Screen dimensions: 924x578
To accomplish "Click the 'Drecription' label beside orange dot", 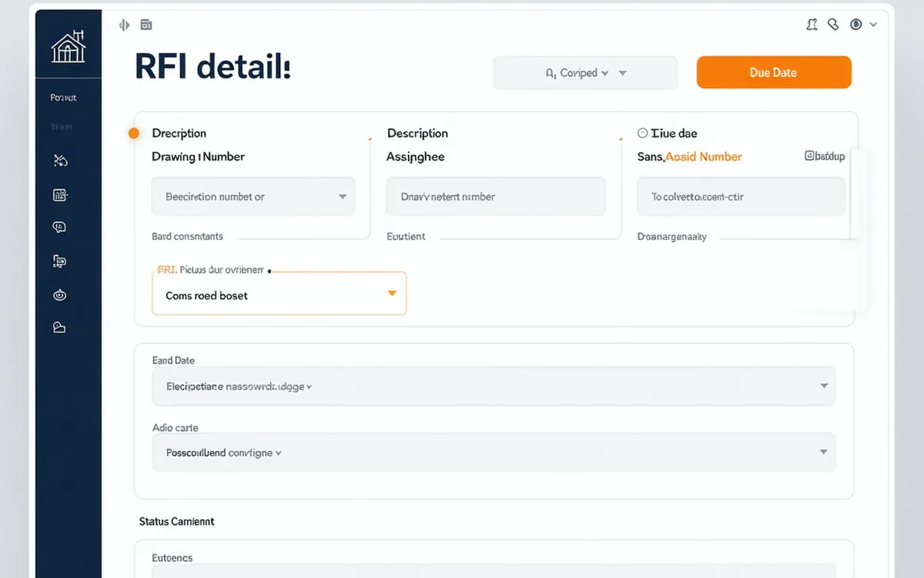I will pos(179,133).
